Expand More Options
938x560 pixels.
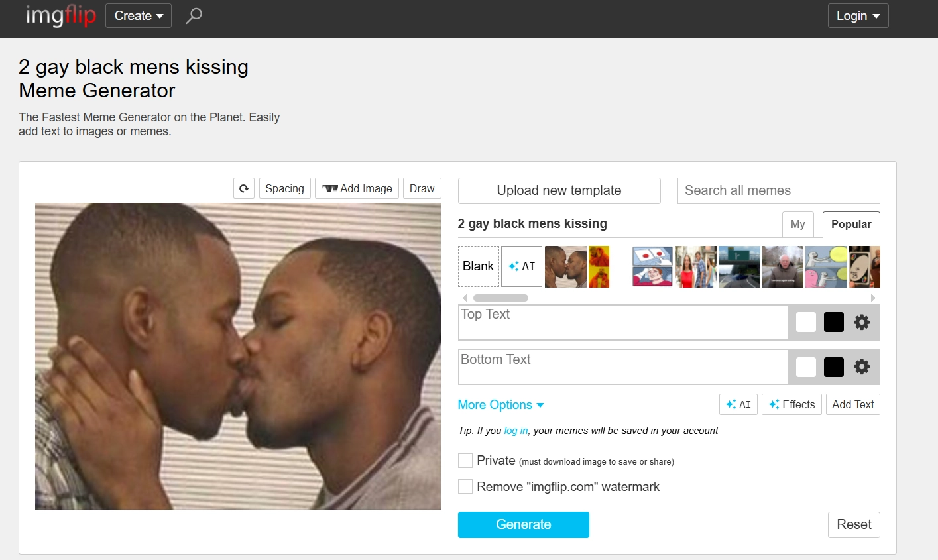(x=500, y=404)
